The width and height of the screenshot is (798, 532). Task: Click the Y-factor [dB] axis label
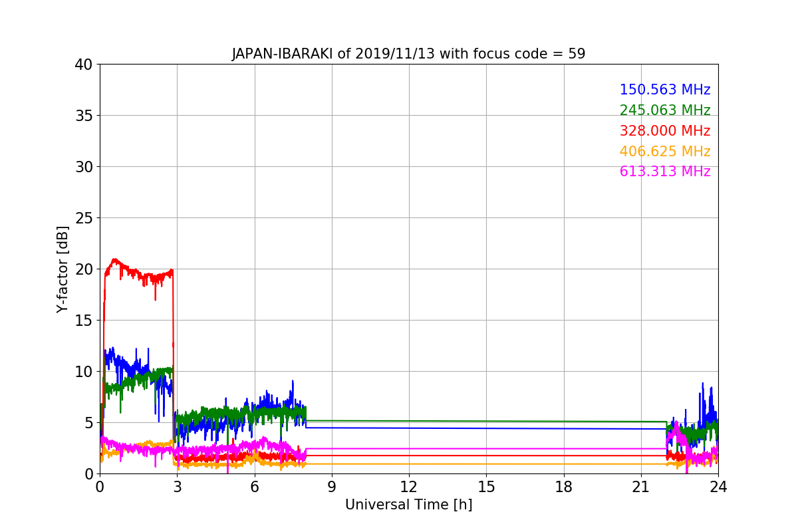(63, 269)
